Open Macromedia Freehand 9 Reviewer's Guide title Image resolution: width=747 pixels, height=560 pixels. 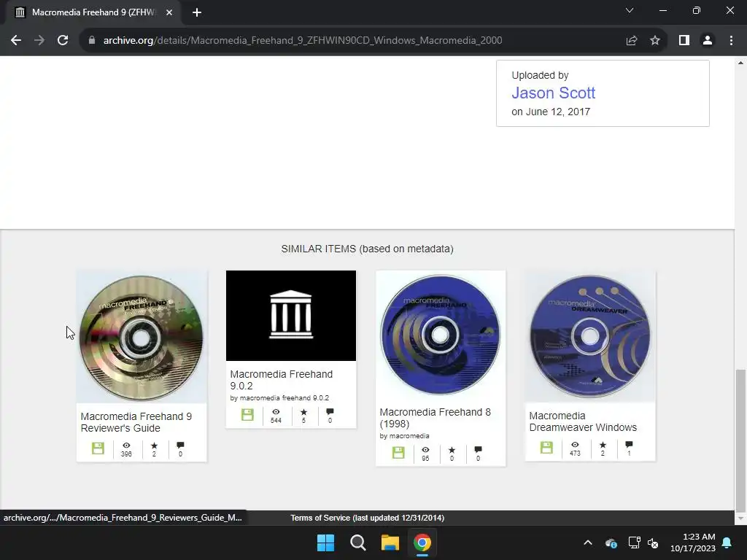tap(136, 422)
